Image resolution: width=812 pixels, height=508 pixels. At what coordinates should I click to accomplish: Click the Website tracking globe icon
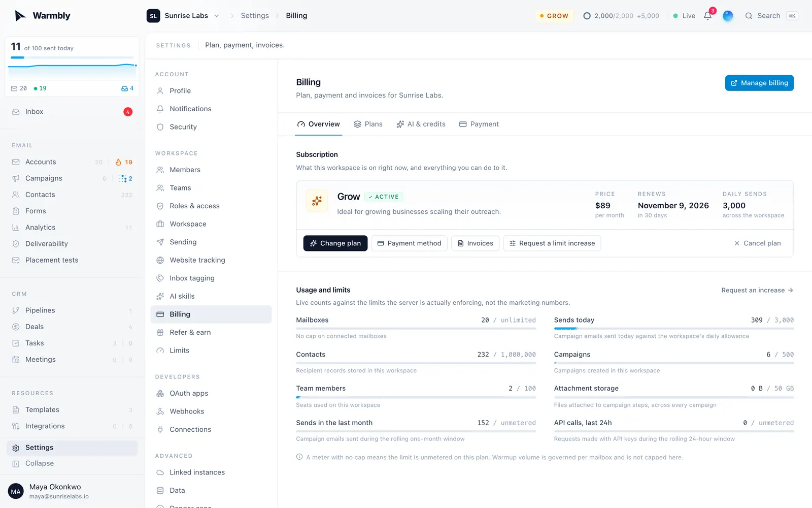pyautogui.click(x=160, y=260)
